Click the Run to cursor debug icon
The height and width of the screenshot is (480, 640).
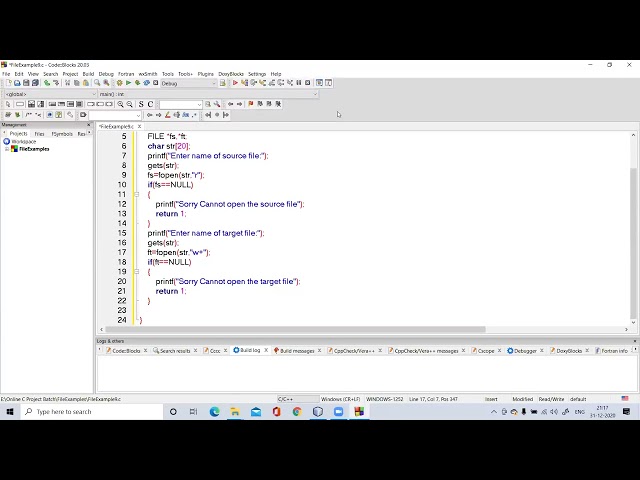[x=244, y=83]
